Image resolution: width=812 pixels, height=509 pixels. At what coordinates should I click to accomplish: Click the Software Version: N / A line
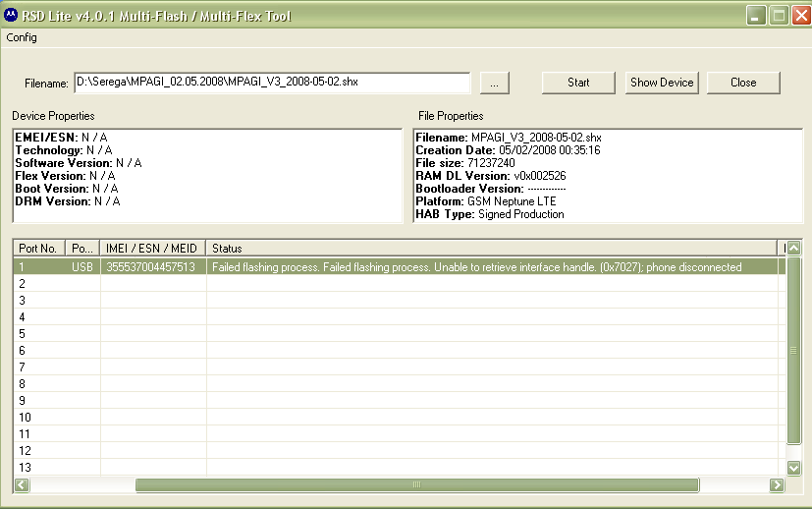[79, 163]
